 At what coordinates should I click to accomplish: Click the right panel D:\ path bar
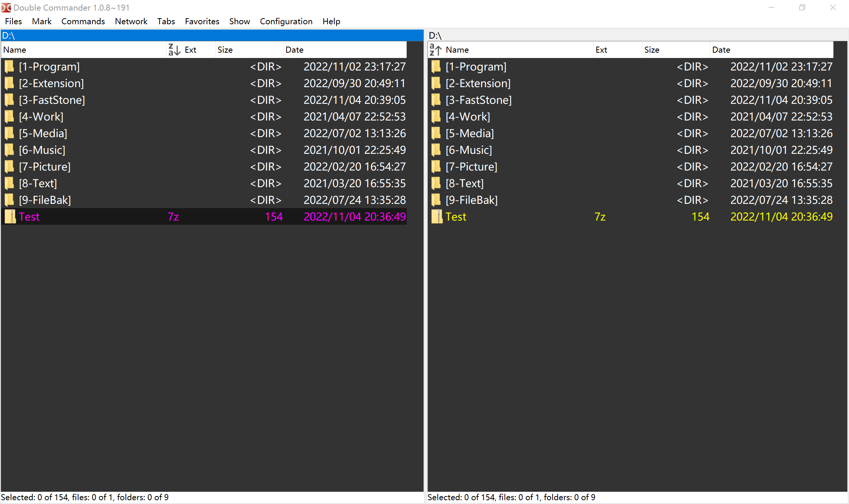click(x=637, y=36)
